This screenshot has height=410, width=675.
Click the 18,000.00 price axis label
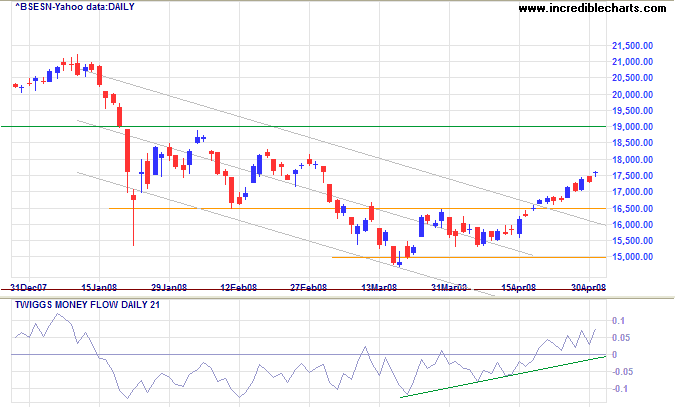[632, 160]
